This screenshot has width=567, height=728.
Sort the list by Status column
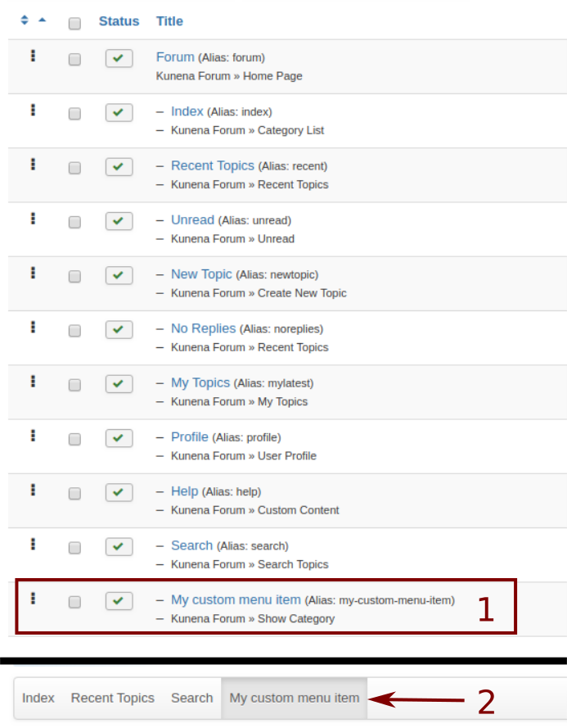coord(119,21)
